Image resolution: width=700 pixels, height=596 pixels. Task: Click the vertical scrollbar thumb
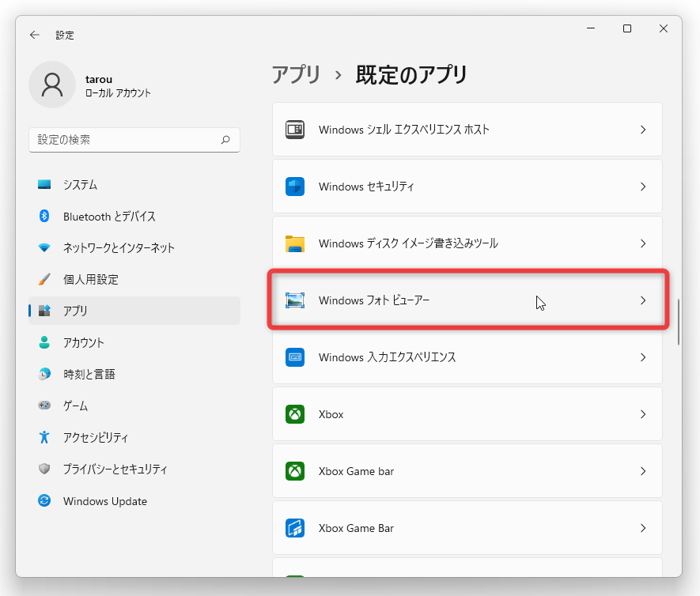click(678, 322)
